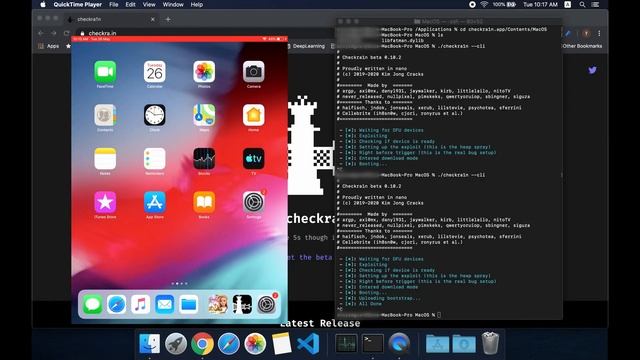Screen dimensions: 640x360
Task: Open Terminal from macOS dock
Action: [373, 344]
